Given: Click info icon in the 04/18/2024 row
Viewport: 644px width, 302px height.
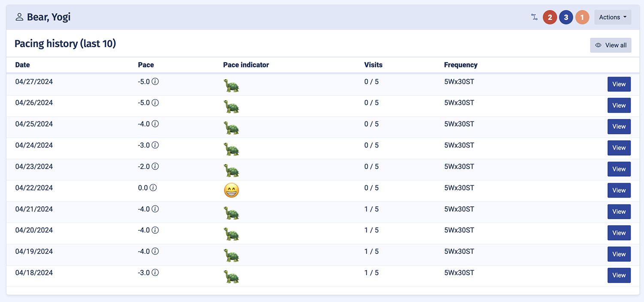Looking at the screenshot, I should [x=155, y=273].
